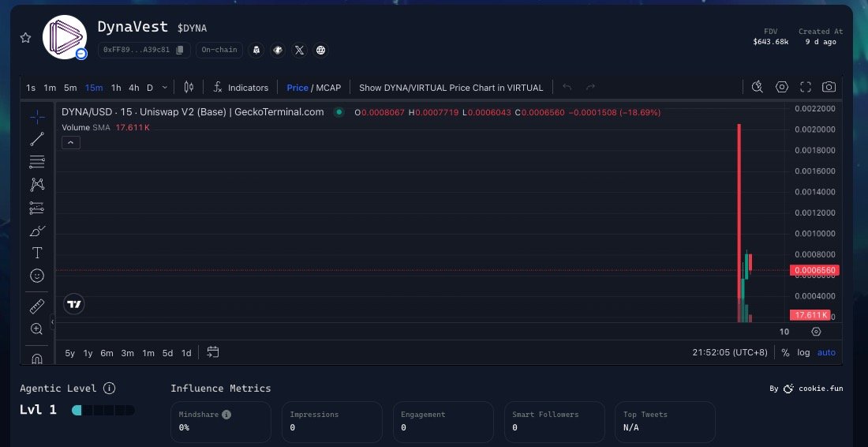The height and width of the screenshot is (447, 868).
Task: Toggle chart to Price view
Action: 297,88
